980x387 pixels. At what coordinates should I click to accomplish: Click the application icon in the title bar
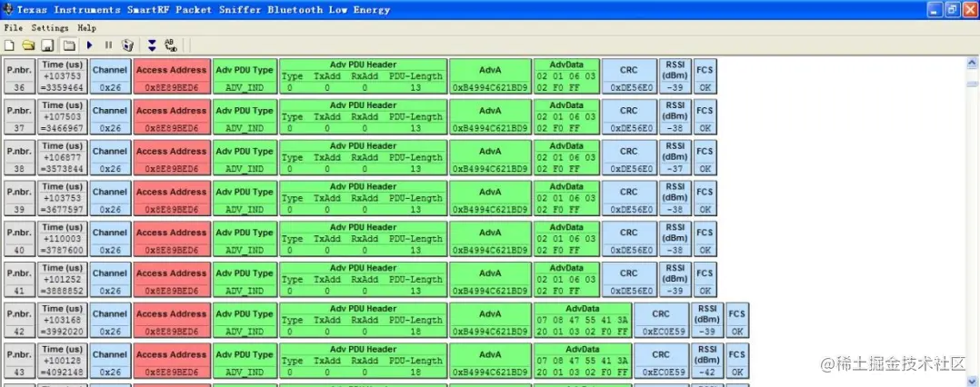coord(9,9)
